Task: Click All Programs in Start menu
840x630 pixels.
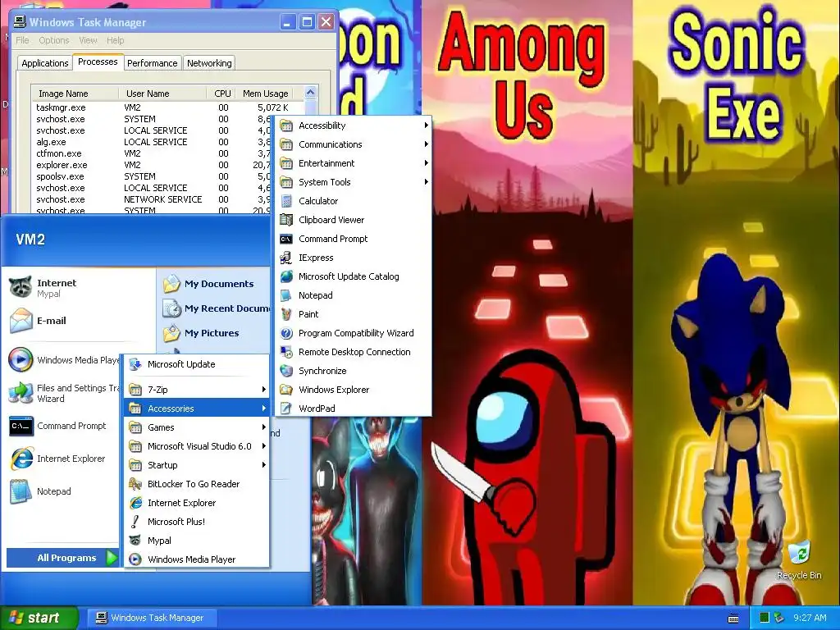Action: tap(62, 558)
